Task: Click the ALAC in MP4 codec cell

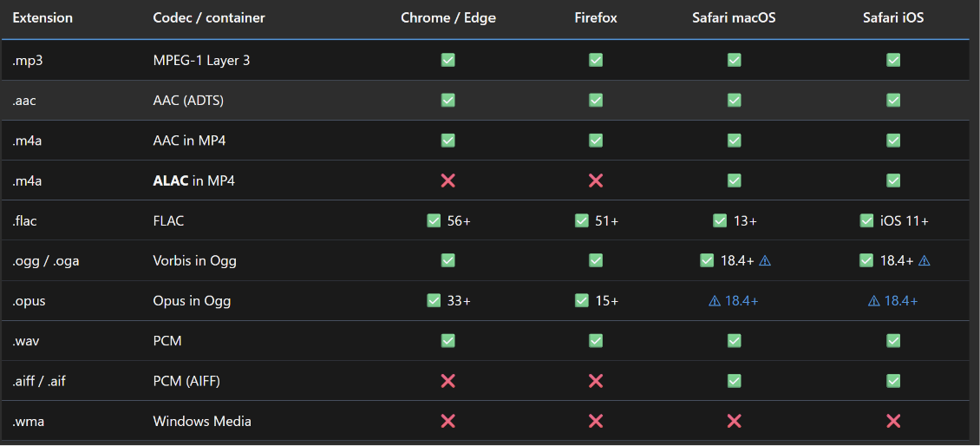Action: tap(193, 180)
